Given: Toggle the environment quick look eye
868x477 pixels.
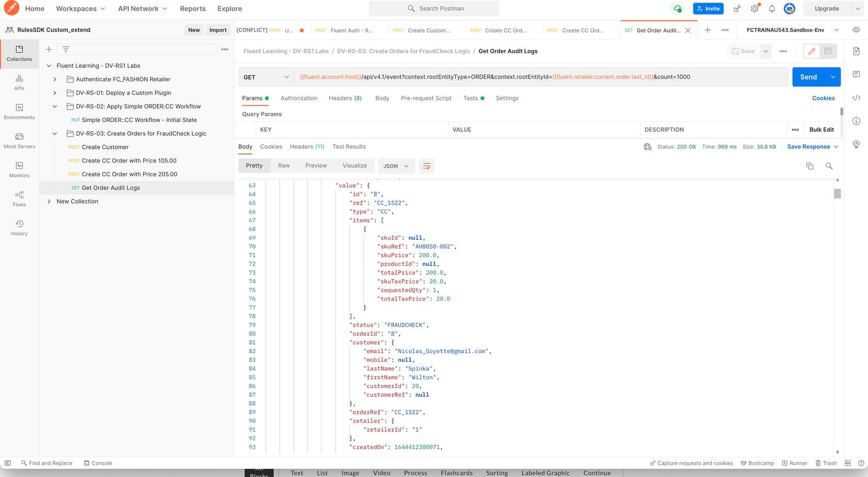Looking at the screenshot, I should 856,30.
